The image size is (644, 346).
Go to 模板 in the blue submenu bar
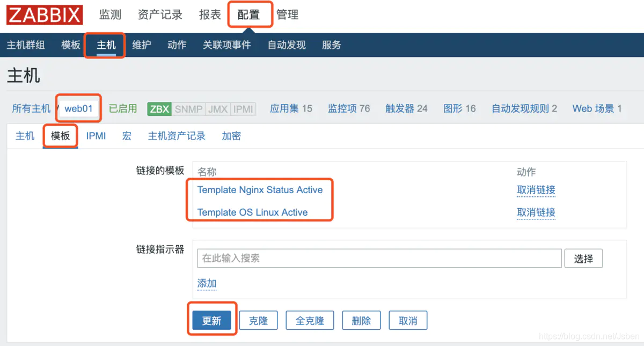click(x=71, y=45)
